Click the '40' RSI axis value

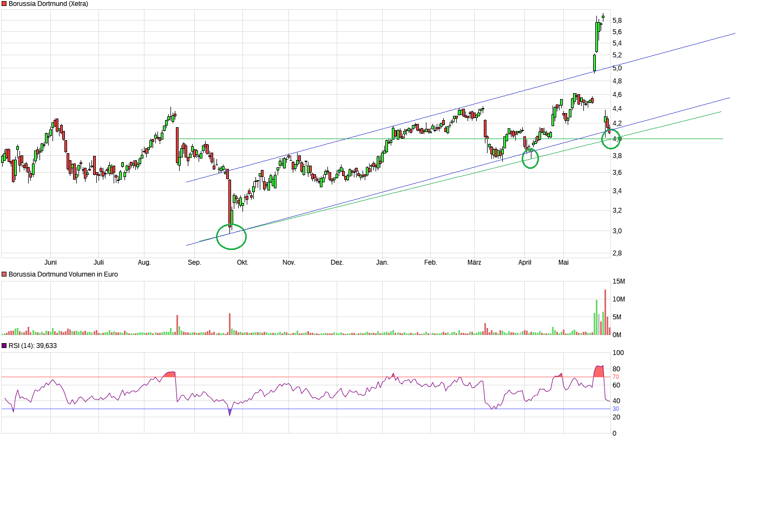pos(616,401)
